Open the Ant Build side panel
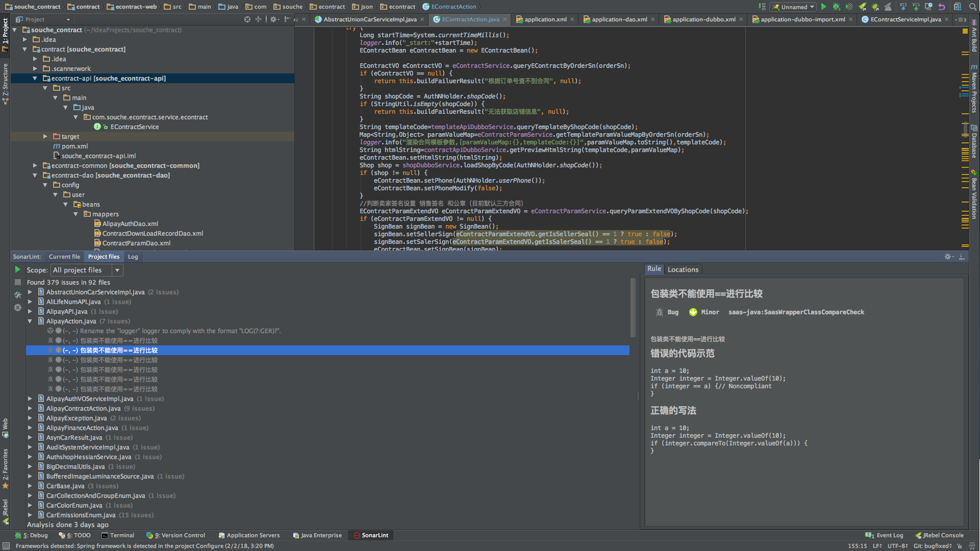This screenshot has width=980, height=551. tap(974, 35)
